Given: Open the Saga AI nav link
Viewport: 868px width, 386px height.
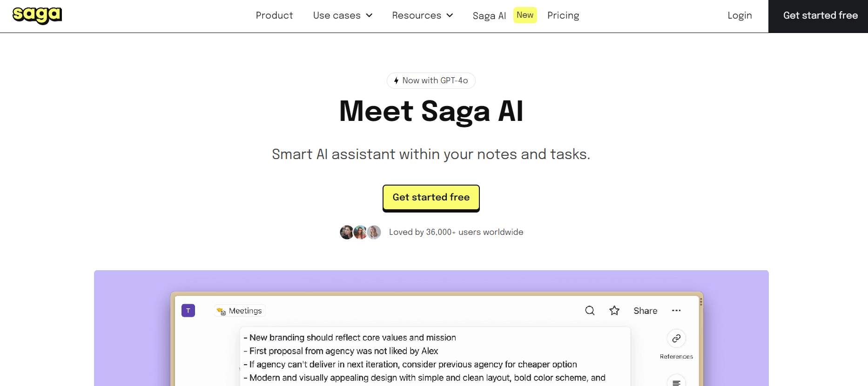Looking at the screenshot, I should click(x=489, y=16).
